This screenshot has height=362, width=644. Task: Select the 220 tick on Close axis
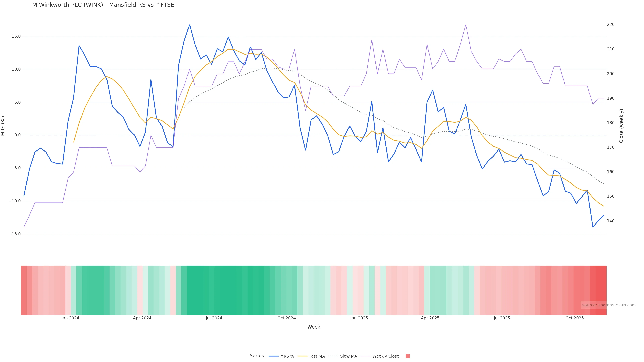click(x=610, y=24)
